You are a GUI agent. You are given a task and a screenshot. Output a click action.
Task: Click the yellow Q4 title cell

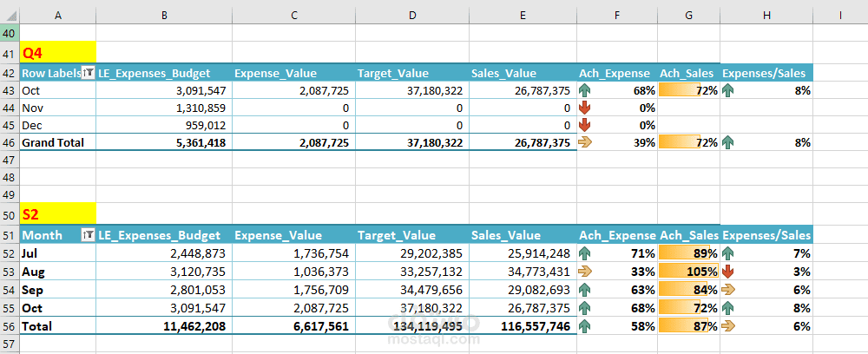pos(58,53)
